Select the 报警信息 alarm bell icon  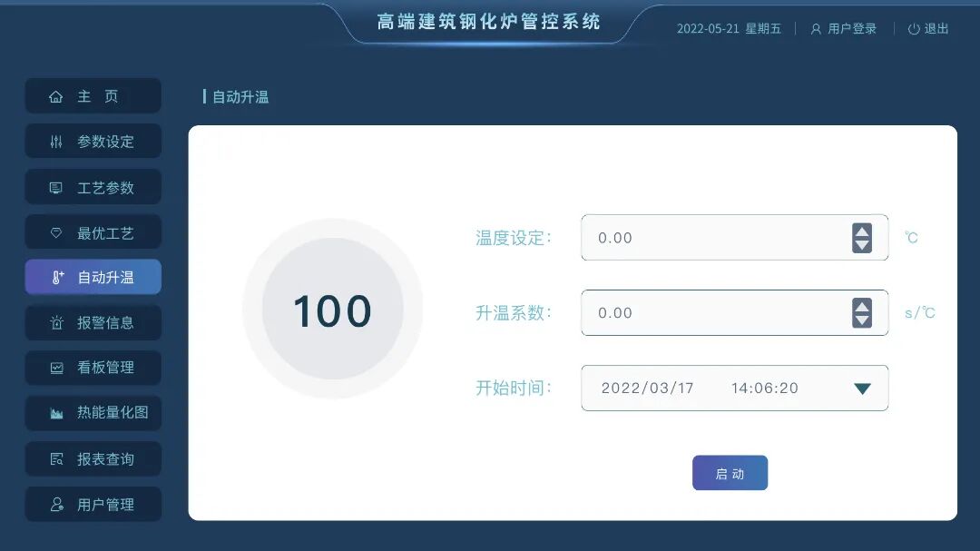(56, 322)
